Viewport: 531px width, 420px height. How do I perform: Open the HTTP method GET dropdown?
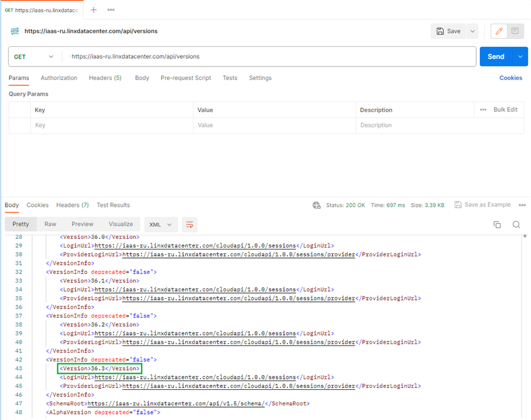[x=34, y=57]
